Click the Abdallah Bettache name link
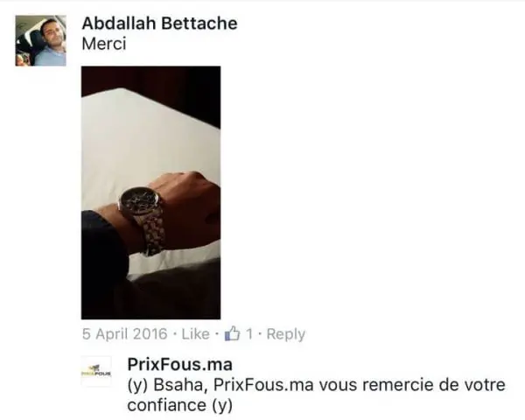Image resolution: width=525 pixels, height=420 pixels. 160,24
